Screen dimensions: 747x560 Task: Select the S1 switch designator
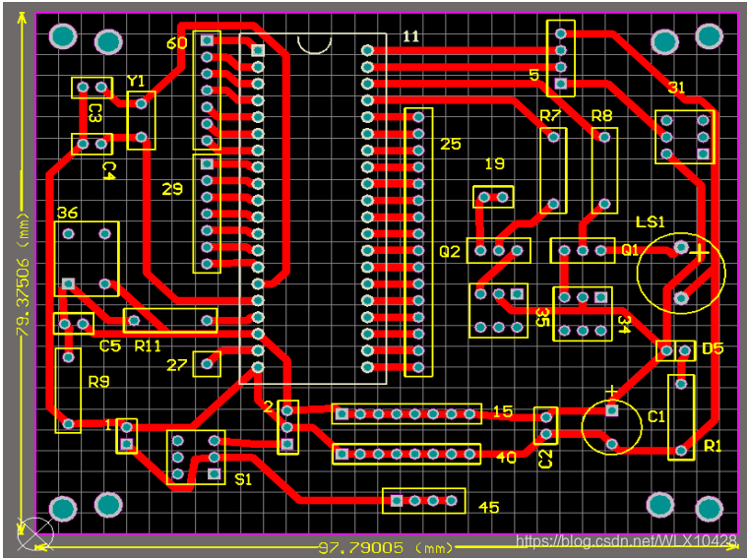[243, 479]
